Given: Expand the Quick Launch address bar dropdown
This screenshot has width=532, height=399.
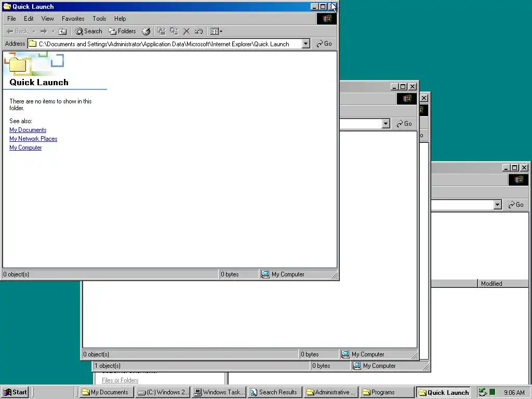Looking at the screenshot, I should pyautogui.click(x=305, y=44).
